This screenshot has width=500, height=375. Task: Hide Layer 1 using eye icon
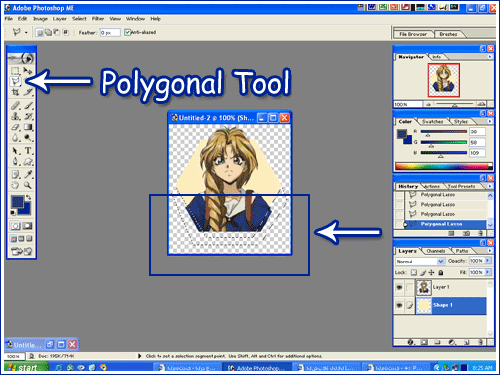click(399, 287)
